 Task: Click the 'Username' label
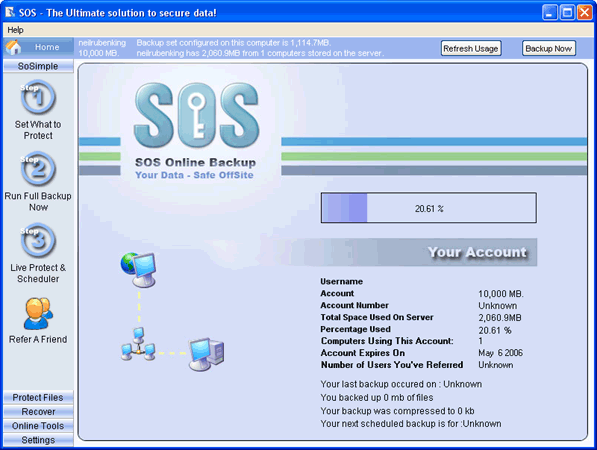tap(342, 281)
